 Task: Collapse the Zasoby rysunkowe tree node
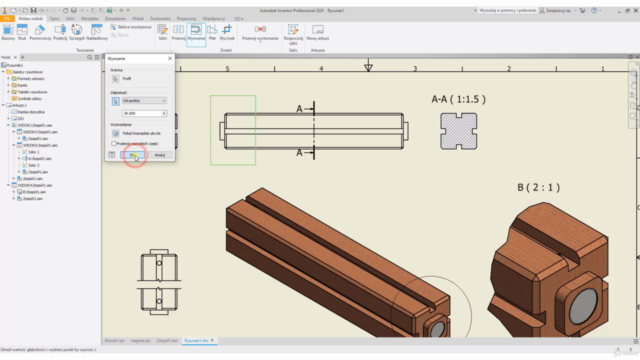[3, 72]
